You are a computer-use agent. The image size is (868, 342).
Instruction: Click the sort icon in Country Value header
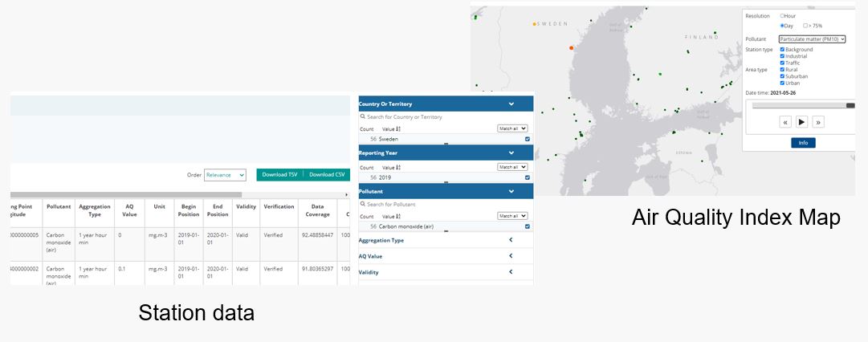coord(398,128)
